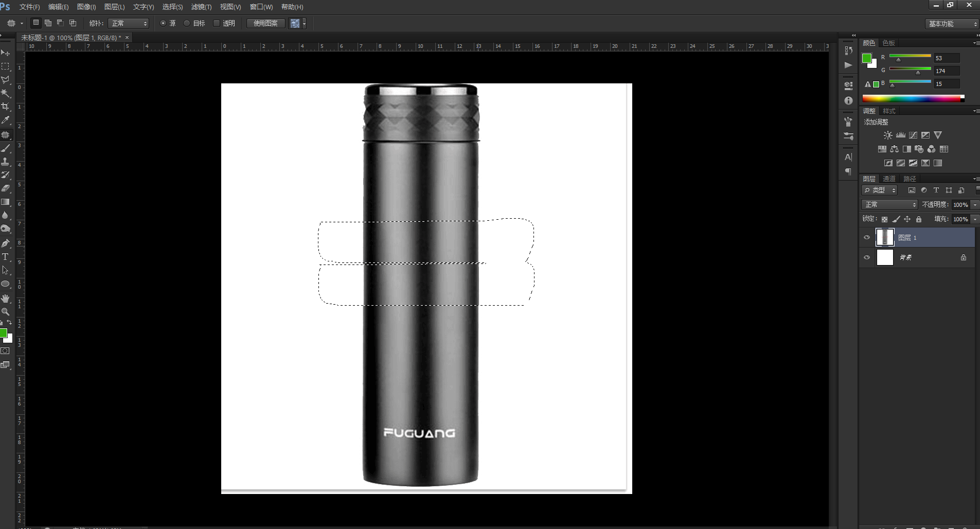Switch to the Styles (样式) tab

click(889, 111)
